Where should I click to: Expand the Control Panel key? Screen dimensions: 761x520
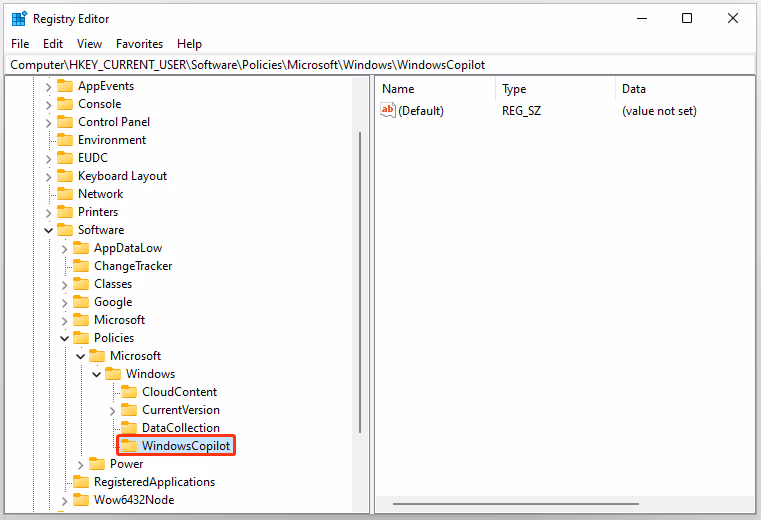(x=48, y=123)
